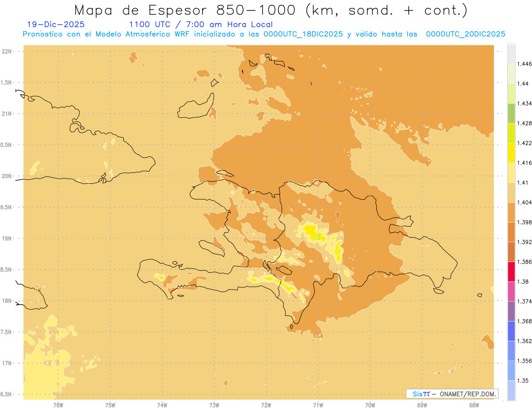Click the '72W' longitude label
This screenshot has width=532, height=411.
[x=266, y=405]
